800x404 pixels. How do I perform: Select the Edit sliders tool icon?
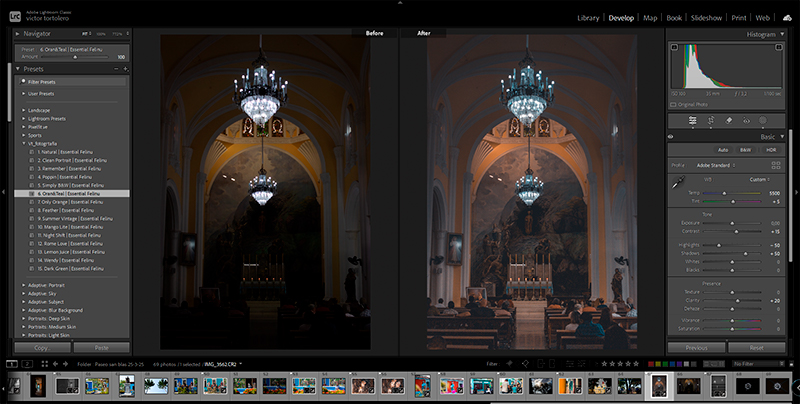(692, 120)
